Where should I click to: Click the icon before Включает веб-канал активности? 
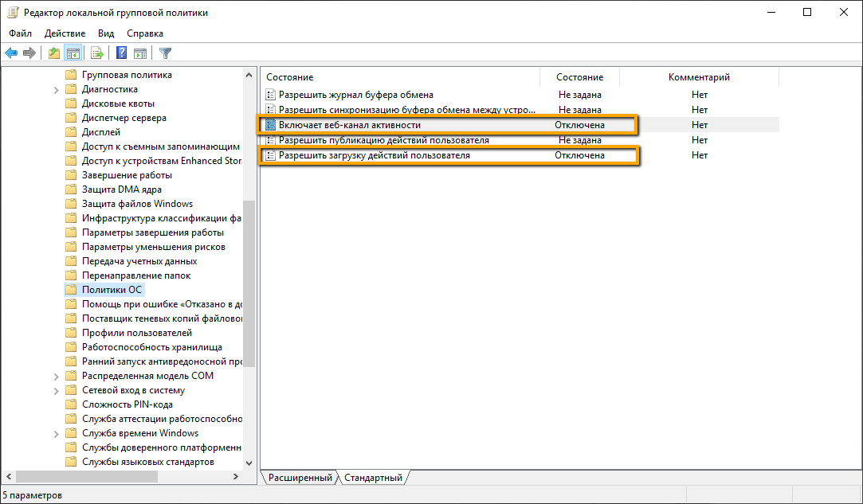(x=271, y=124)
